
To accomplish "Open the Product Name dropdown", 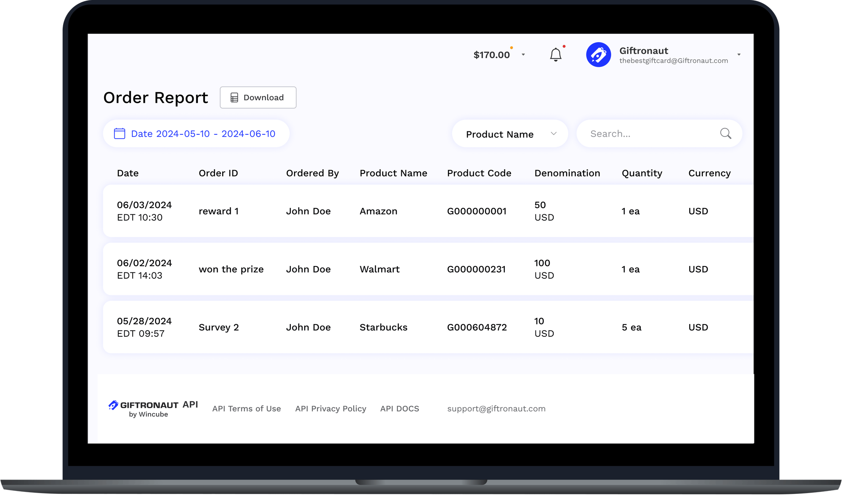I will click(x=509, y=133).
